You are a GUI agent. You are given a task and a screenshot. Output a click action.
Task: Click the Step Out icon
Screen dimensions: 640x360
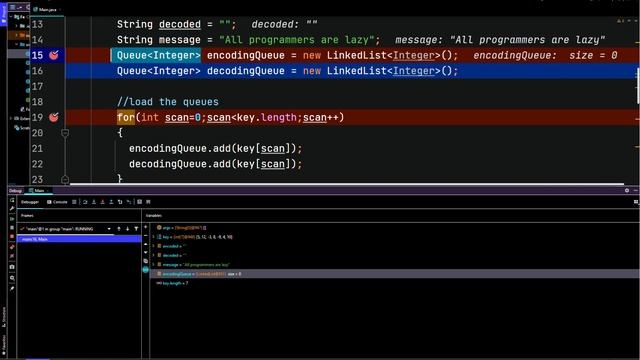(111, 202)
